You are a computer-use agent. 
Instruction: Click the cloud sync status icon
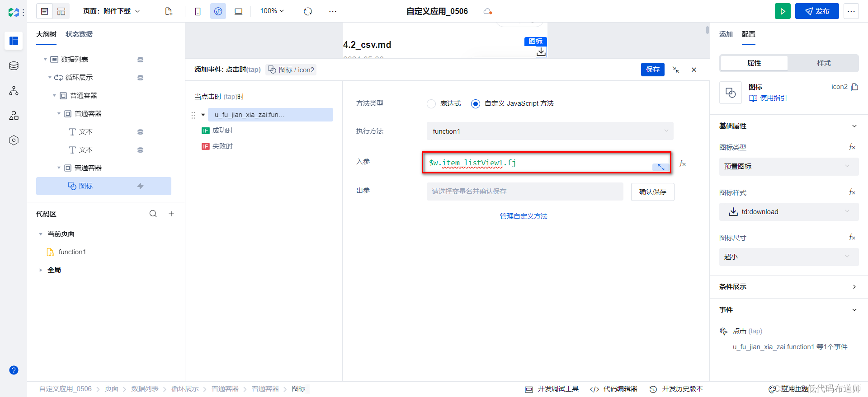pyautogui.click(x=487, y=11)
